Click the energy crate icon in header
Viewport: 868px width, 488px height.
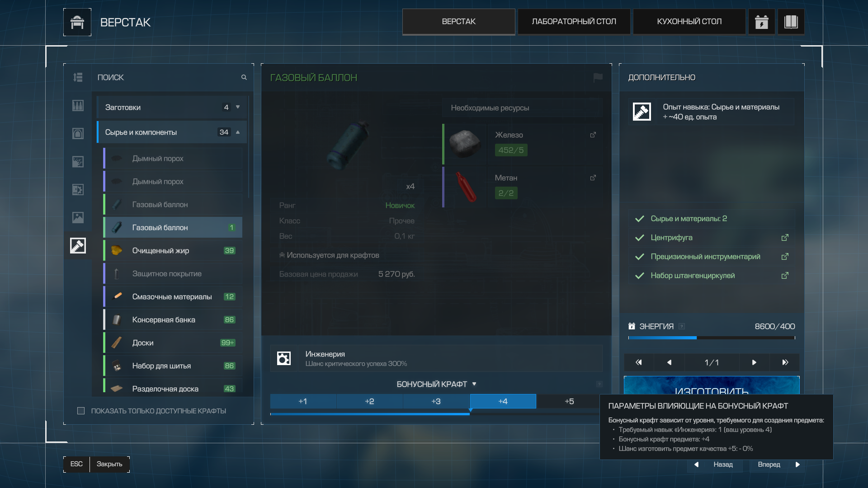coord(762,22)
